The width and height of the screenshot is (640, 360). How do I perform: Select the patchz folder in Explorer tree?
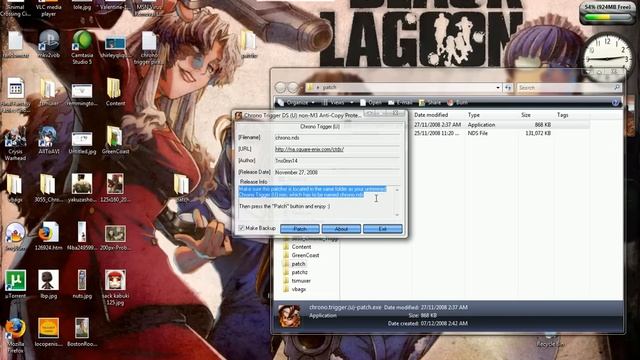pyautogui.click(x=300, y=272)
